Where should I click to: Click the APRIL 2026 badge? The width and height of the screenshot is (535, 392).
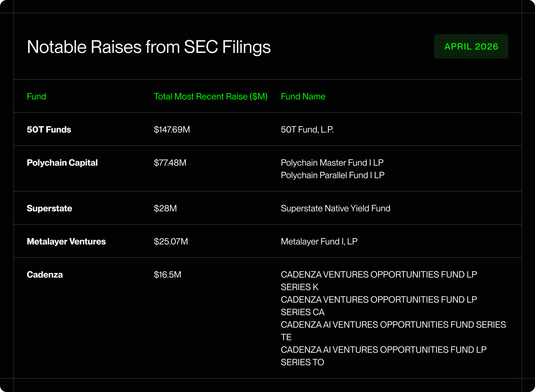471,46
